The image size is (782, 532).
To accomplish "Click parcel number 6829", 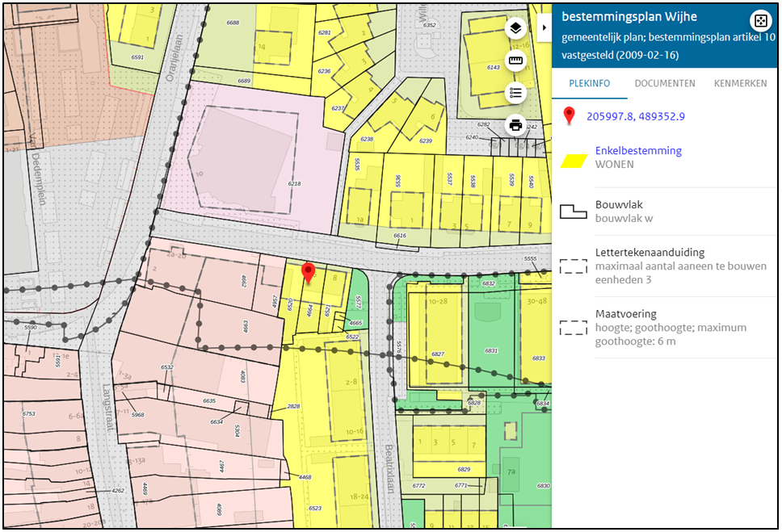I will click(464, 469).
